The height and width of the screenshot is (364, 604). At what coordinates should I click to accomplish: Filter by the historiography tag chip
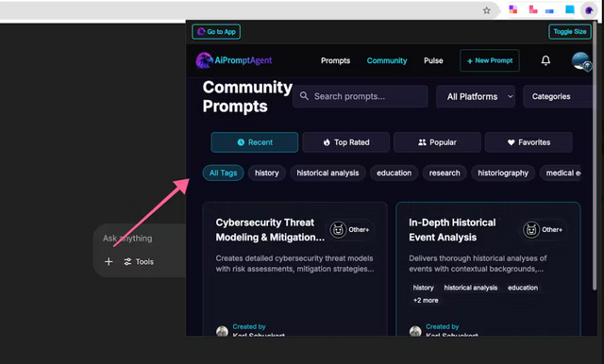[x=503, y=174]
